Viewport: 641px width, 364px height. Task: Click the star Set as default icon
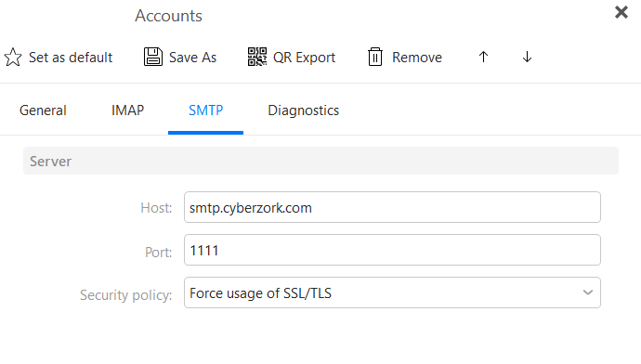click(13, 58)
